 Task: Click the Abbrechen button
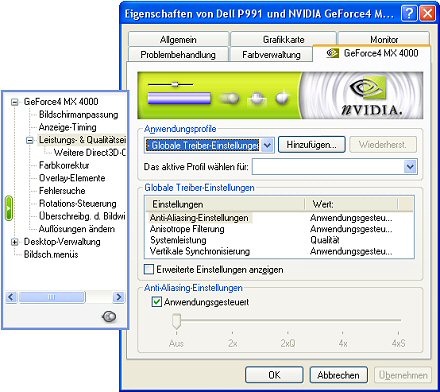click(338, 375)
